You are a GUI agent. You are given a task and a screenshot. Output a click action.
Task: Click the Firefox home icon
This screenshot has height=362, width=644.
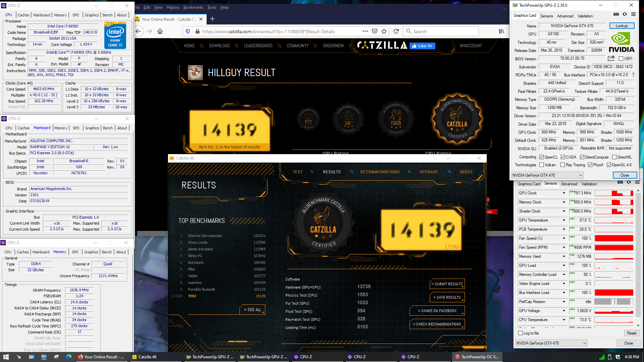pyautogui.click(x=160, y=31)
